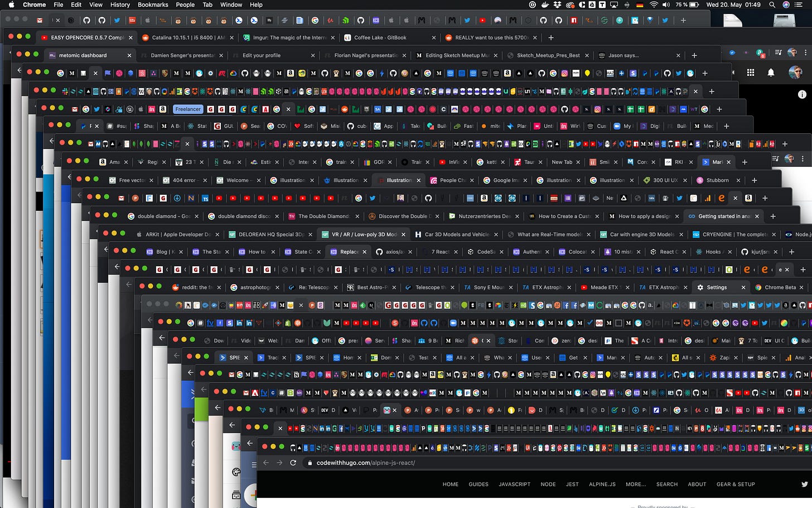Open the AirPlay display menu
The width and height of the screenshot is (812, 508).
[x=614, y=4]
